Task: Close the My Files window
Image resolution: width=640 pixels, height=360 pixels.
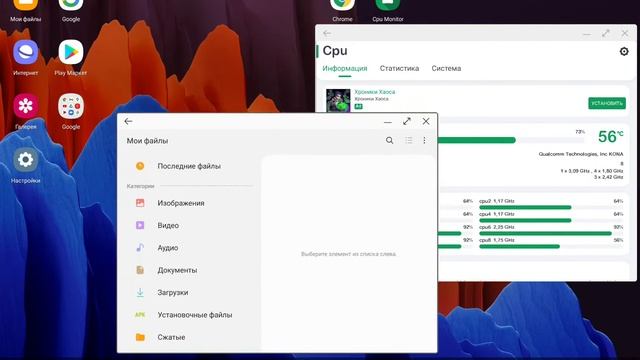Action: tap(426, 121)
